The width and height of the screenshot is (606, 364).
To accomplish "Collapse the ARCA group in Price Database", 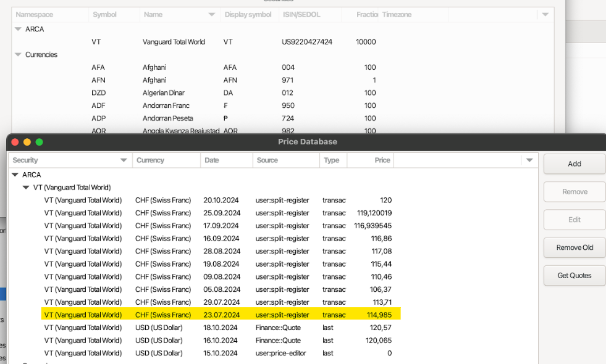I will click(x=15, y=175).
